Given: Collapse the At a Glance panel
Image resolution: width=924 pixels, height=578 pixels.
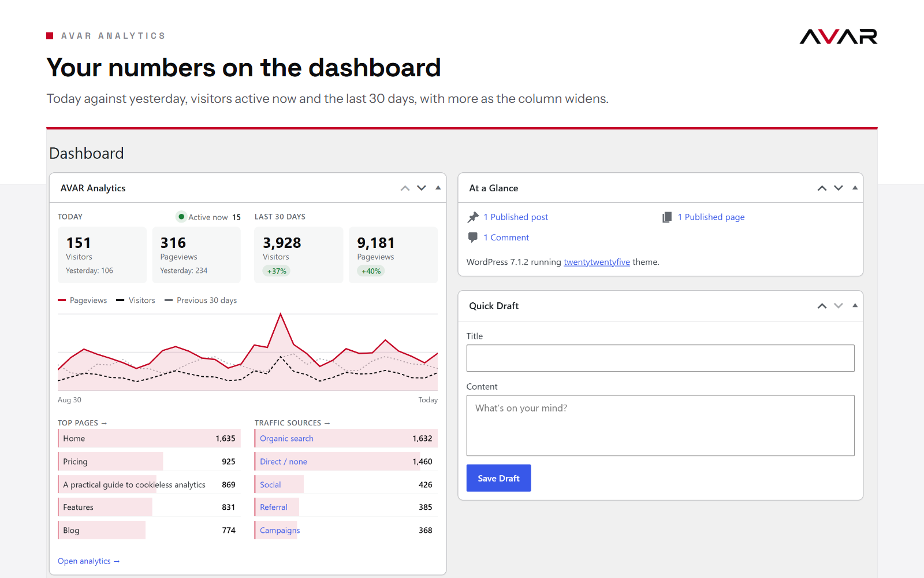Looking at the screenshot, I should [855, 188].
